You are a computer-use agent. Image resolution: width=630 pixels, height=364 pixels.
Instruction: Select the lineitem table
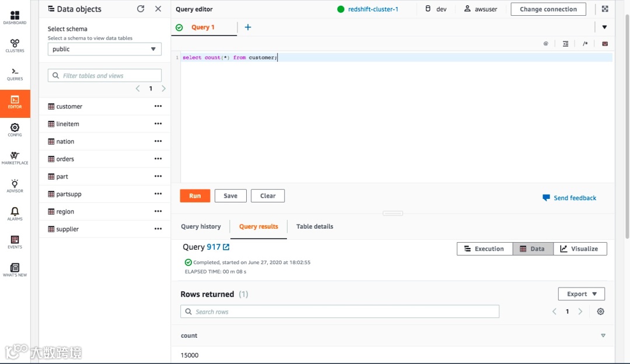tap(68, 124)
